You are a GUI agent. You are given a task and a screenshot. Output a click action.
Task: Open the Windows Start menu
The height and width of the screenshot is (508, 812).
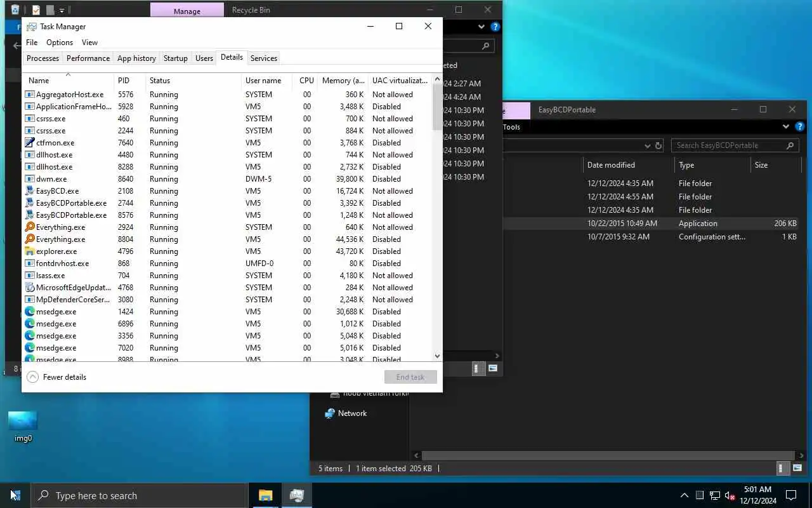coord(15,495)
